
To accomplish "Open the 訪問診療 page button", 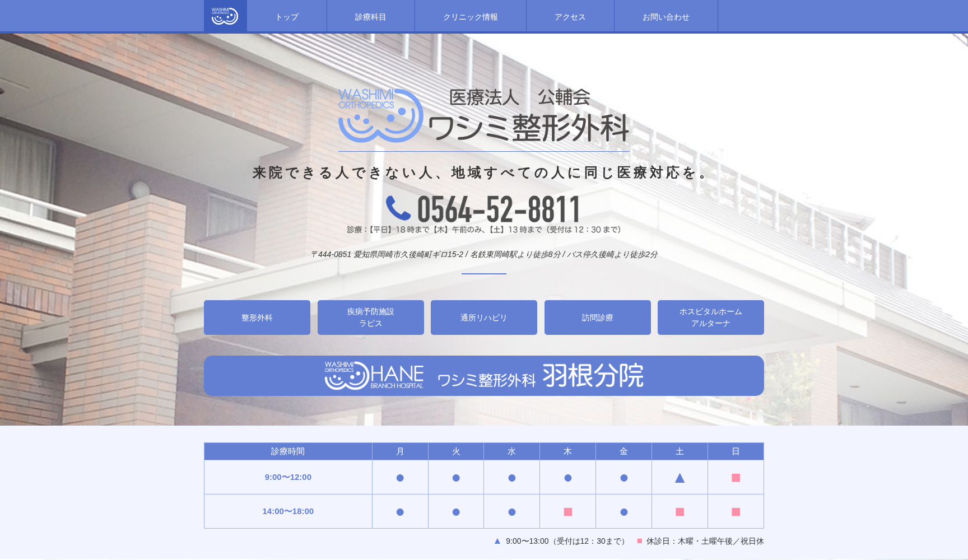I will 597,317.
